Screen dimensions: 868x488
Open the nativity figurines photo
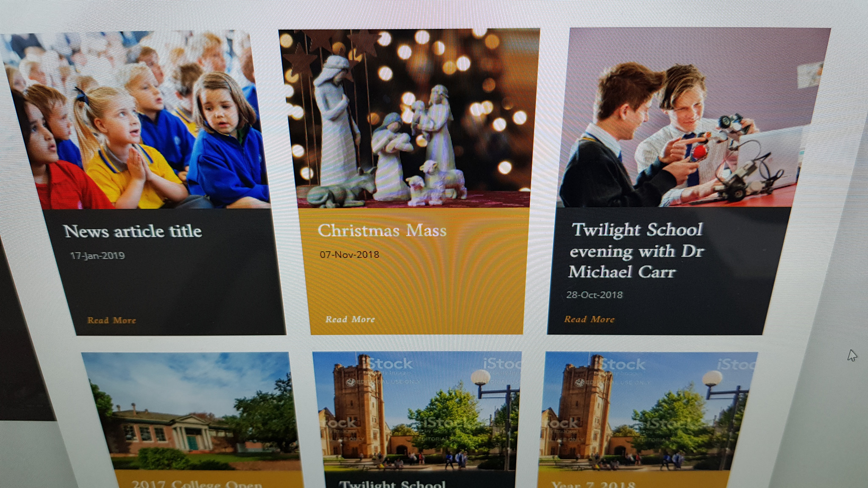pos(409,118)
